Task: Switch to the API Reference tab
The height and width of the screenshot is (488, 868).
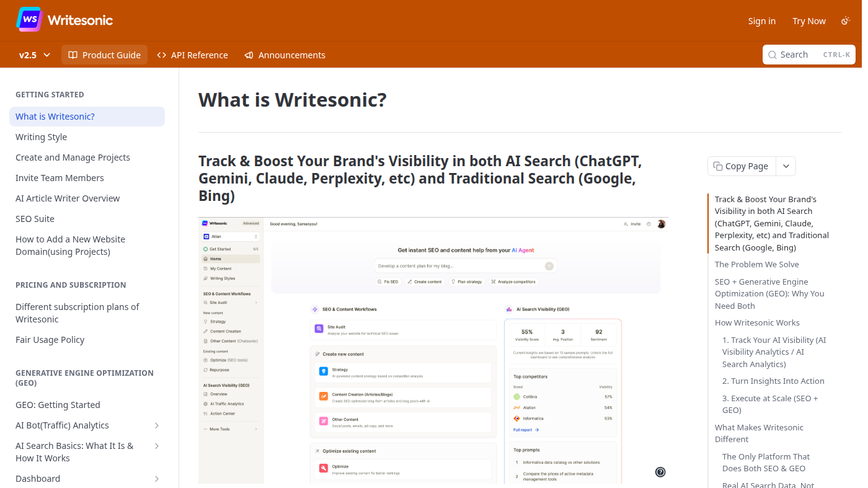Action: click(192, 55)
